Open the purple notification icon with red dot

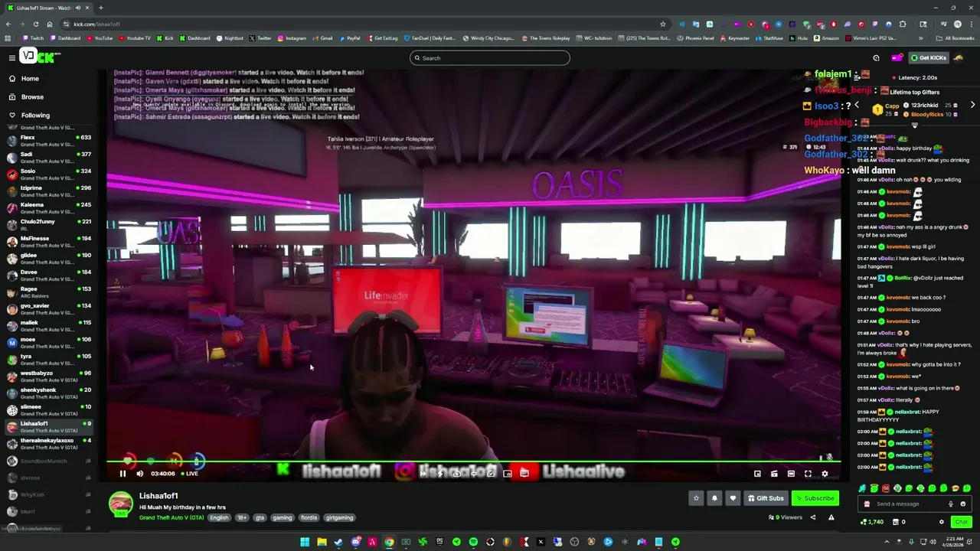897,57
